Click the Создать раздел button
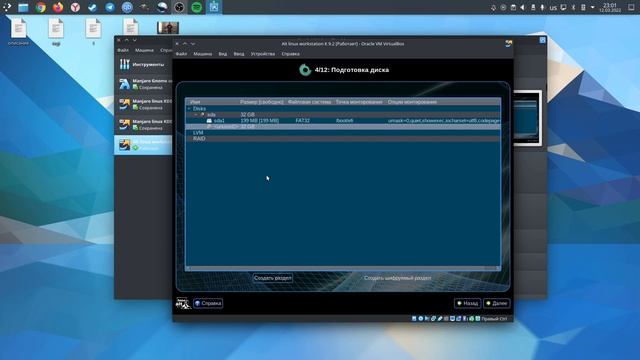 (x=273, y=278)
